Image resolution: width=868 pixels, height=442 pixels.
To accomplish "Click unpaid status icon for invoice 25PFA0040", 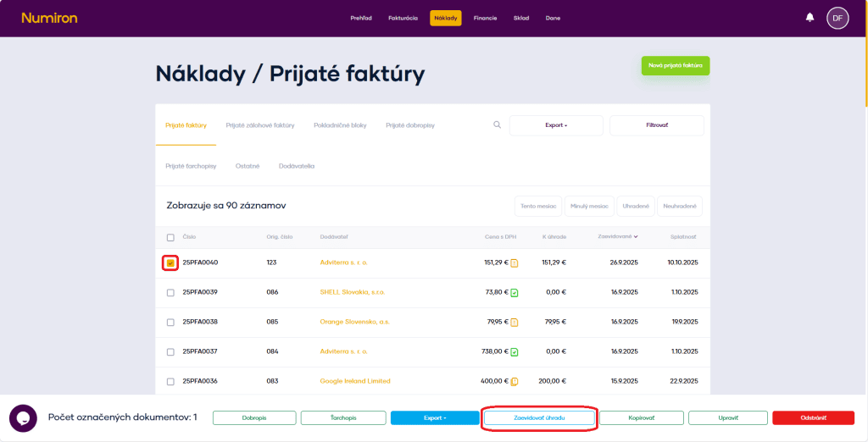I will coord(515,263).
